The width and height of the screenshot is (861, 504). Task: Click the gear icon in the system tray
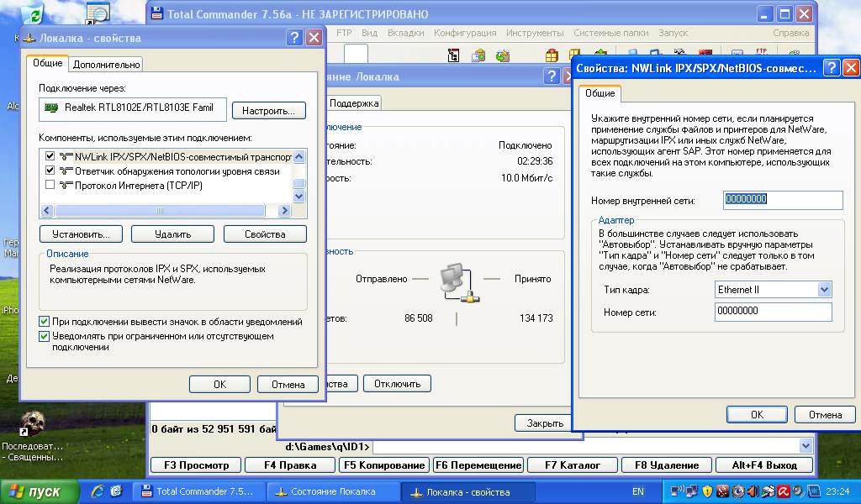point(738,491)
